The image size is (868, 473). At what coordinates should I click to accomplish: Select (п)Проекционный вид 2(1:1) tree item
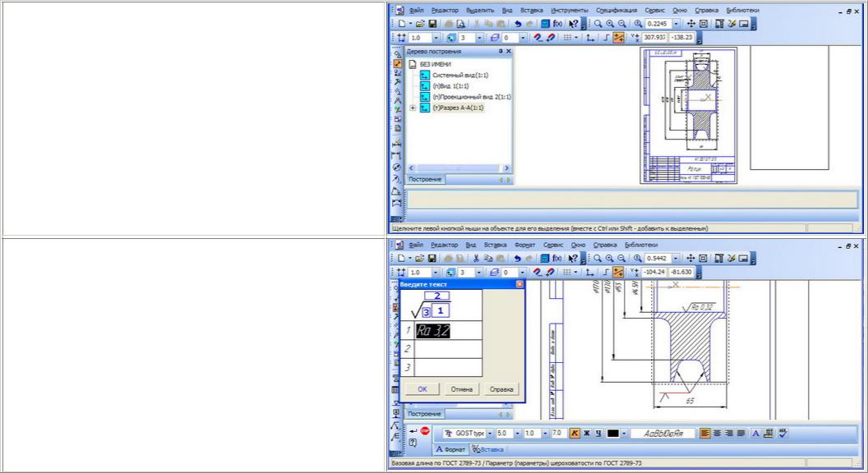click(472, 97)
